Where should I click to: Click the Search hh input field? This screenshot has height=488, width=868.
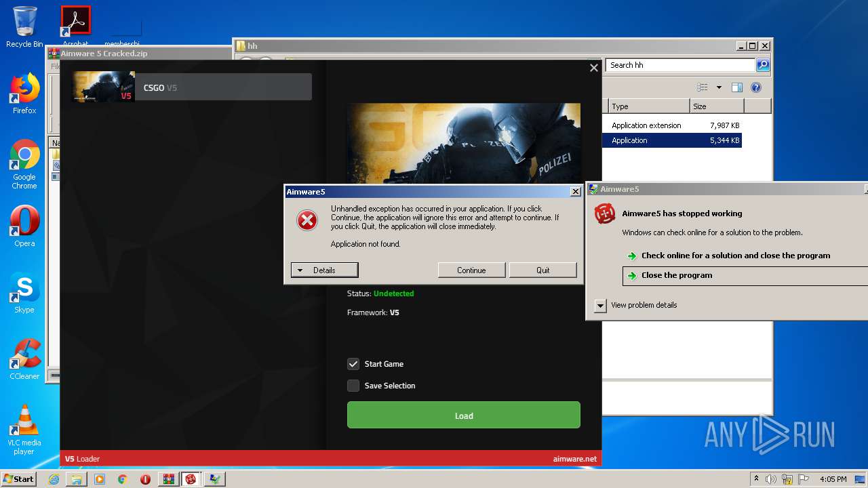coord(680,65)
